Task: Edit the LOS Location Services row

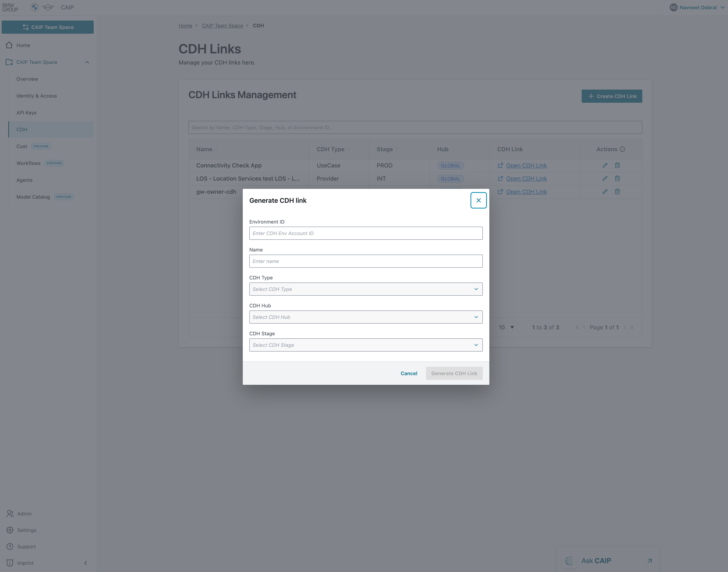Action: [605, 179]
